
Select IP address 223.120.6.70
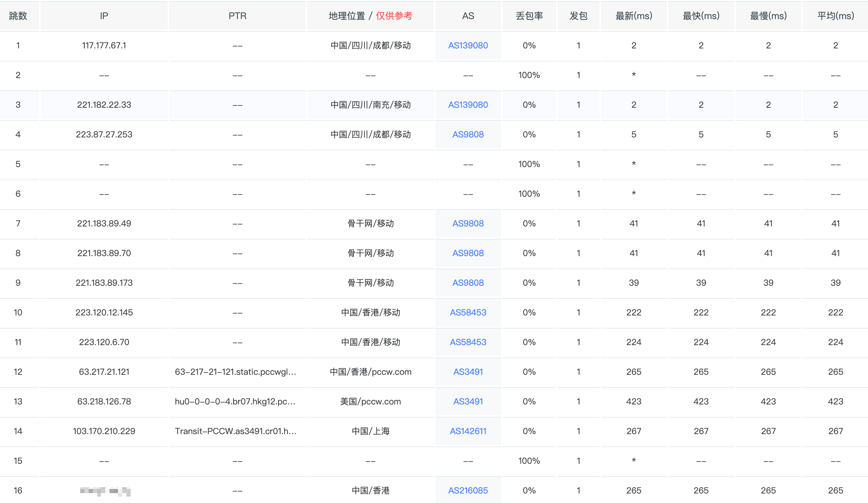click(104, 342)
